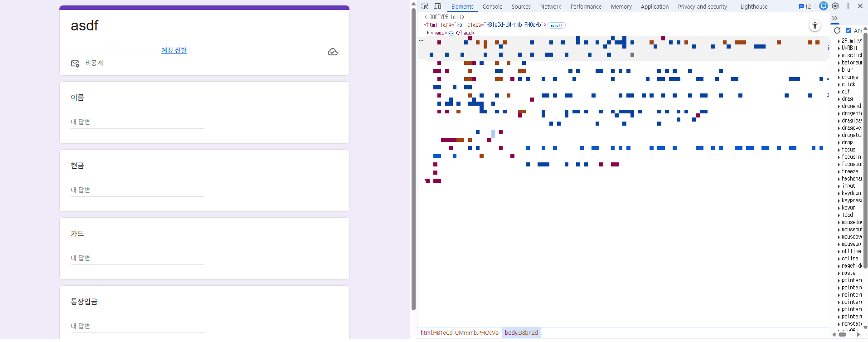The image size is (868, 342).
Task: Click the 계정 전환 link
Action: (174, 50)
